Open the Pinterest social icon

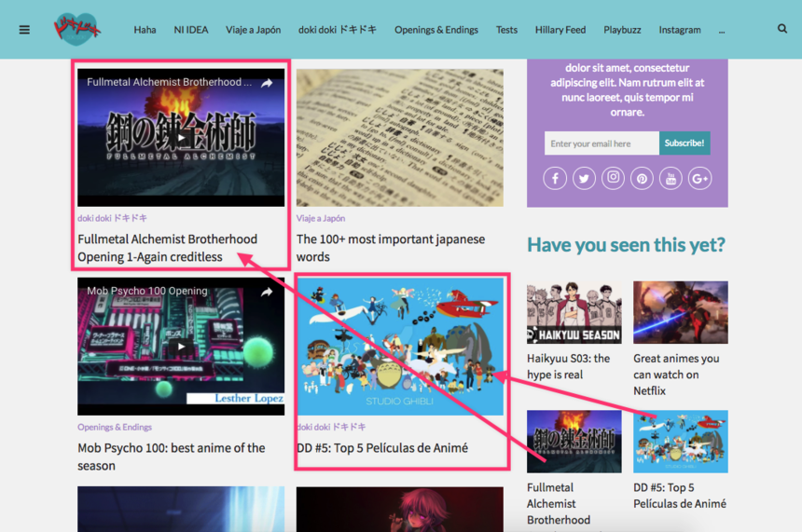[642, 178]
